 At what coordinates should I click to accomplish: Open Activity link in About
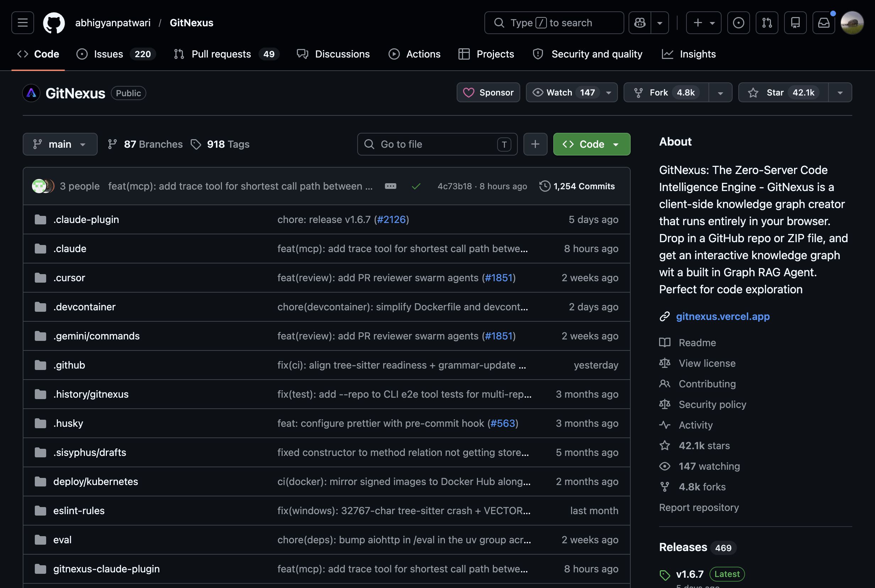click(x=686, y=425)
